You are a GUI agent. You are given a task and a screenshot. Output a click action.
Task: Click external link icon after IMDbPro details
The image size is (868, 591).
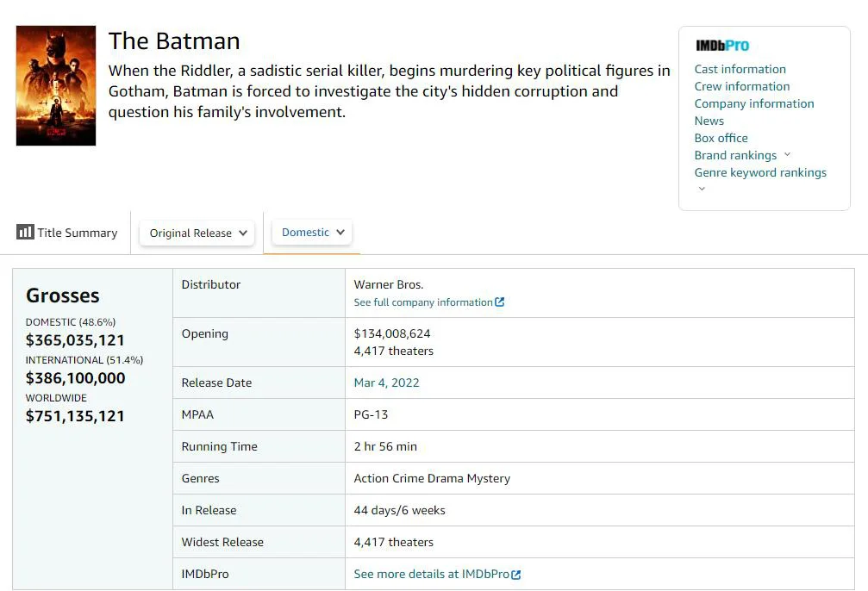coord(516,575)
